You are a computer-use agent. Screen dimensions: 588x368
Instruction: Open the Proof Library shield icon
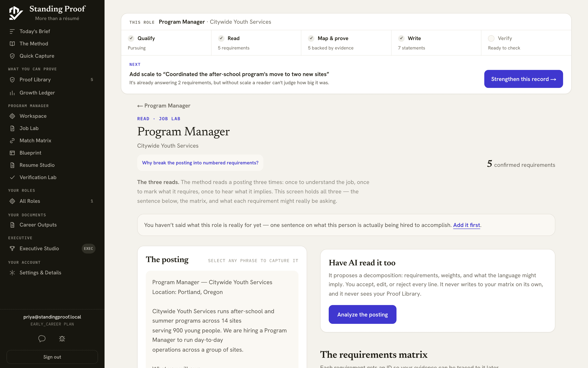(12, 80)
